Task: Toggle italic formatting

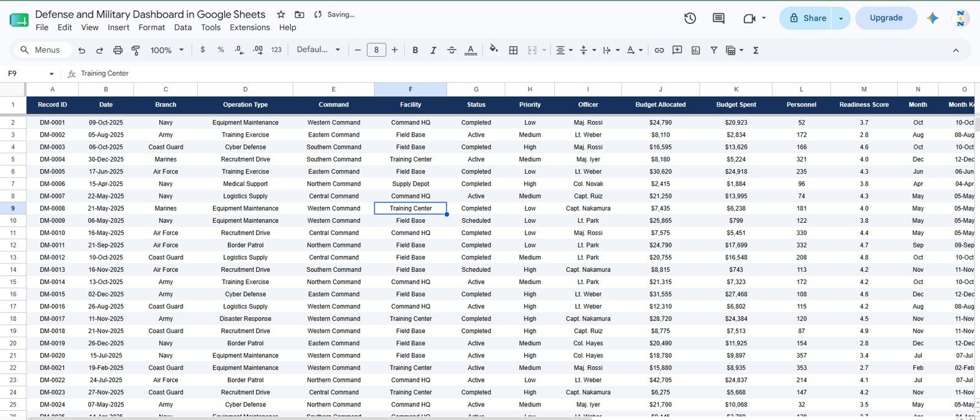Action: [433, 50]
